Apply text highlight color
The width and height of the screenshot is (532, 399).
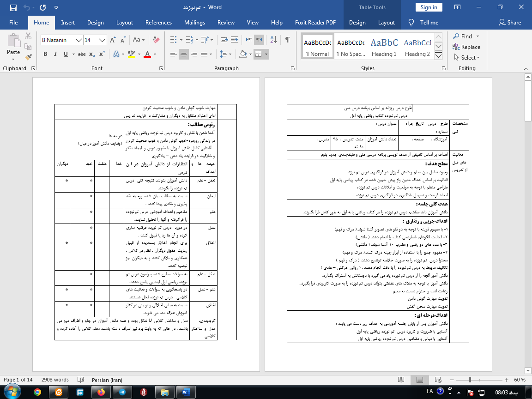click(x=132, y=54)
